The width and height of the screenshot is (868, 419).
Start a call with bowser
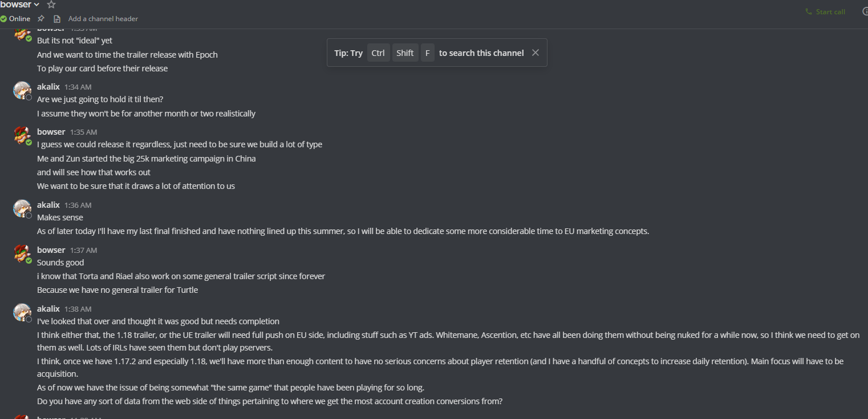click(825, 11)
